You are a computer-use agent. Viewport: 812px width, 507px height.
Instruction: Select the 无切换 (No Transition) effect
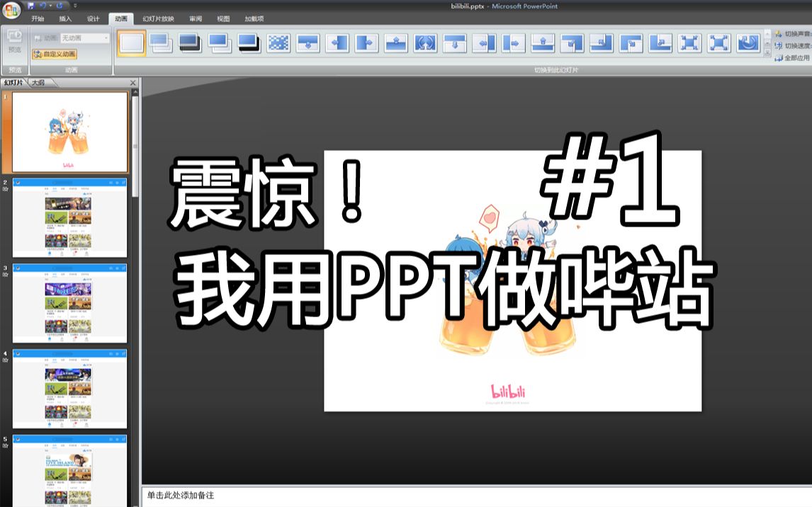(130, 43)
